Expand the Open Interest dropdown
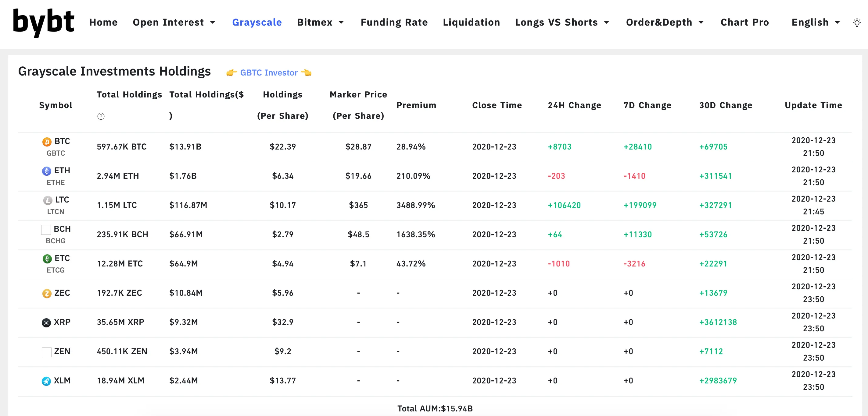Screen dimensions: 868x416 tap(174, 22)
